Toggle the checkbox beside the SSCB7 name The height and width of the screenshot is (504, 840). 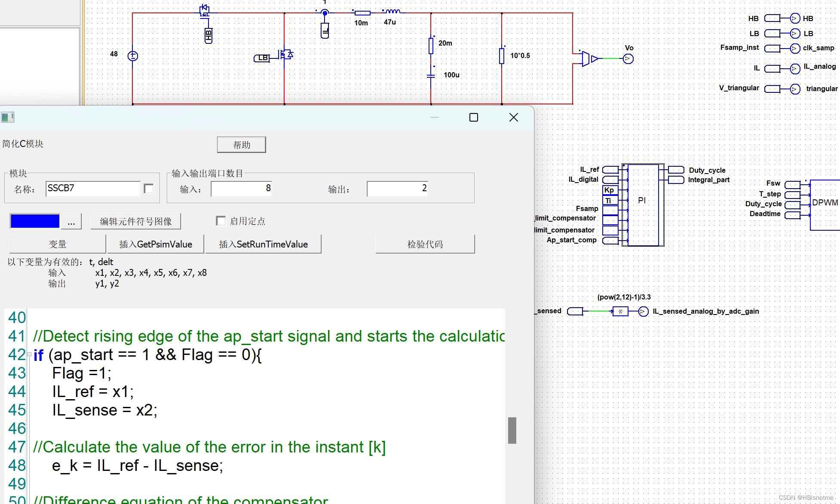click(149, 189)
